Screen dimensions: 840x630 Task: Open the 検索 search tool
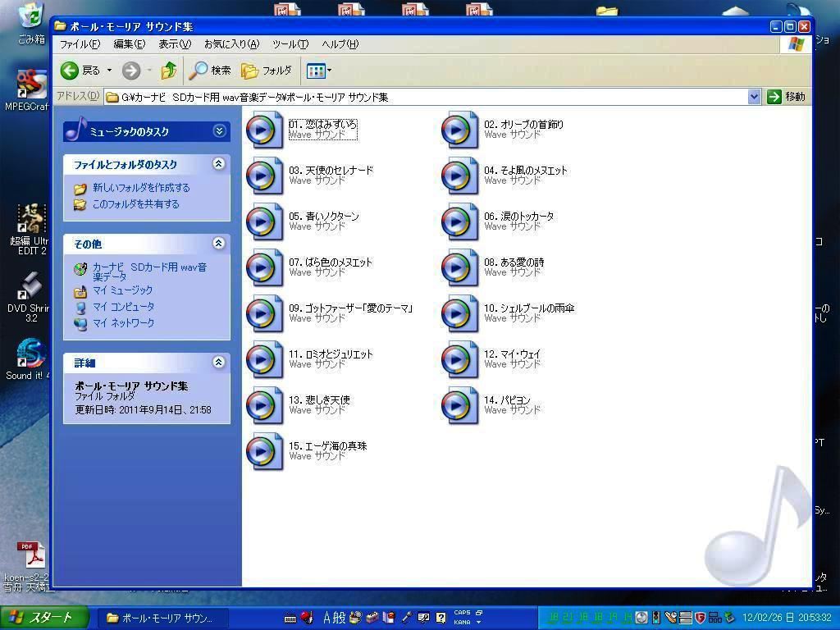pyautogui.click(x=210, y=71)
